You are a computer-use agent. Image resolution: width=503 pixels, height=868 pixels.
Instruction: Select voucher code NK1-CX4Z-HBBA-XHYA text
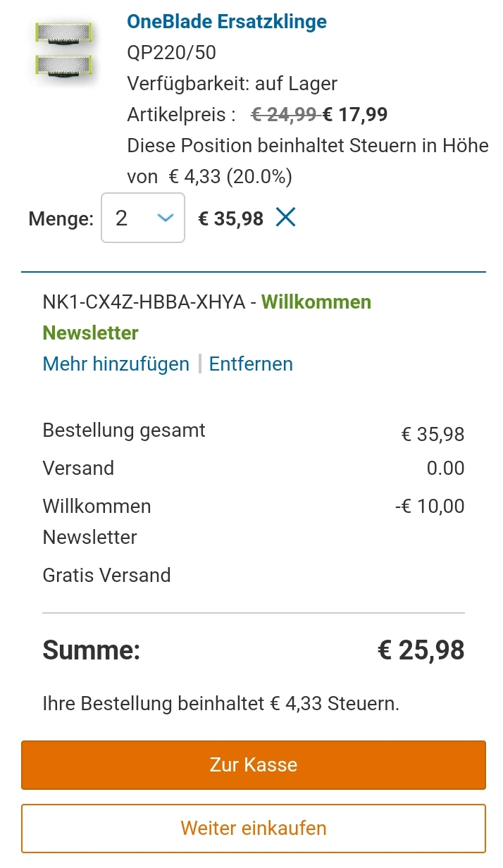pos(144,302)
